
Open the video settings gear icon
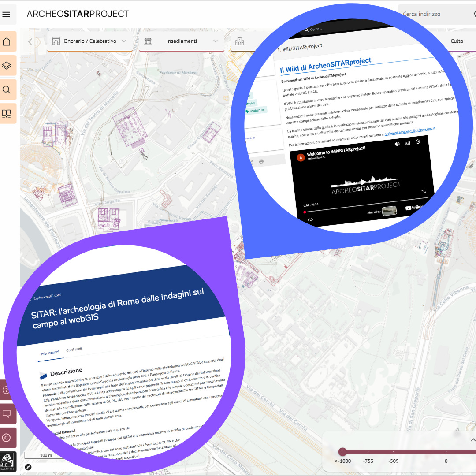coord(418,141)
